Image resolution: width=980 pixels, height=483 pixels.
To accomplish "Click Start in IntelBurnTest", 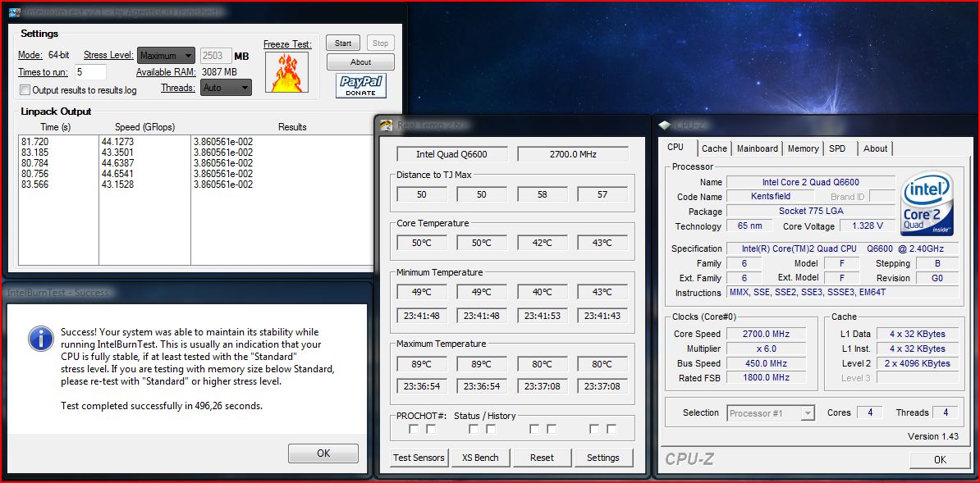I will (343, 43).
